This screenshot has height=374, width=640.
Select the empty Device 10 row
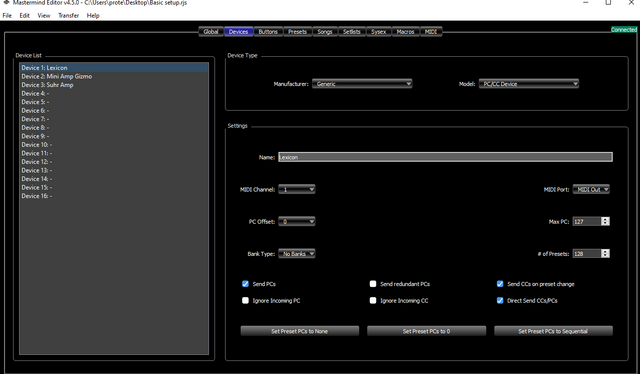pos(114,145)
